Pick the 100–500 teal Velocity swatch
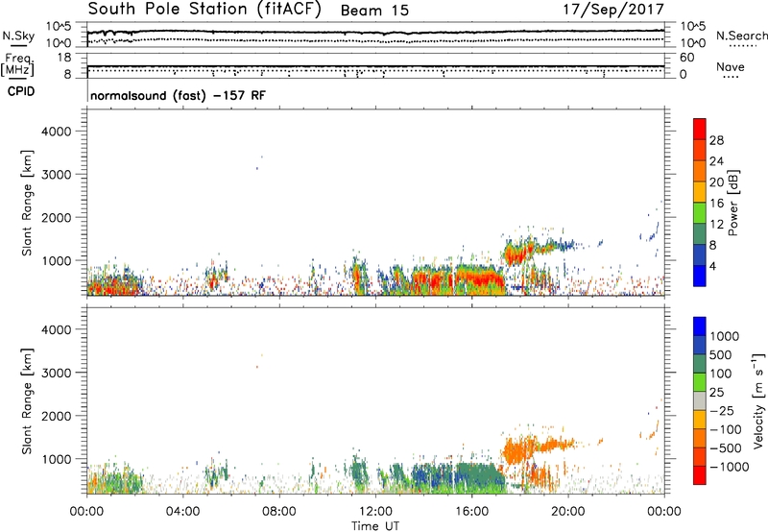The image size is (768, 532). (700, 365)
